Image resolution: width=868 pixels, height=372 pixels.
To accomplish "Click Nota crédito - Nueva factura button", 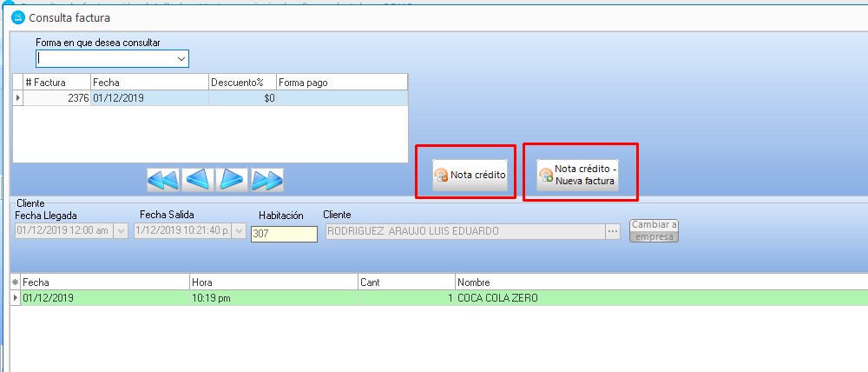I will (x=577, y=176).
